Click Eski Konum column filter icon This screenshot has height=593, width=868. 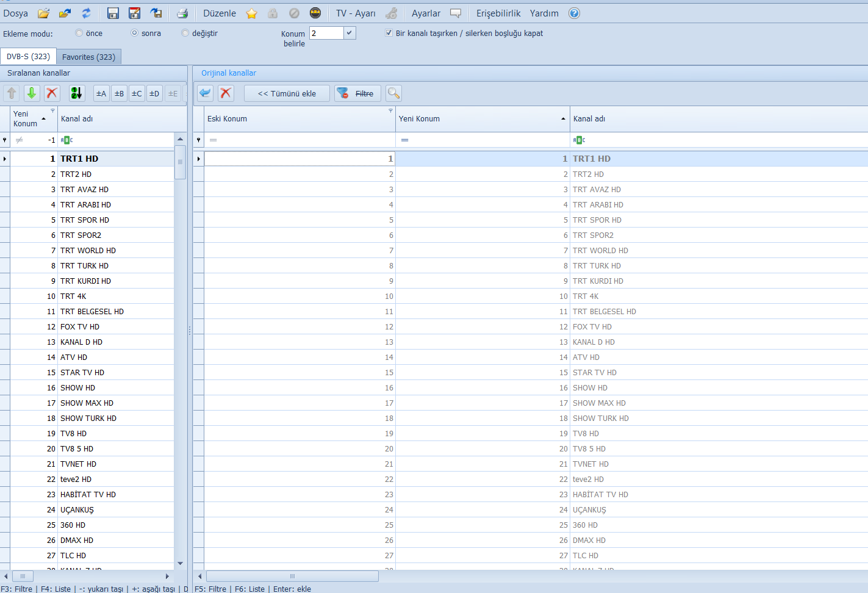390,110
